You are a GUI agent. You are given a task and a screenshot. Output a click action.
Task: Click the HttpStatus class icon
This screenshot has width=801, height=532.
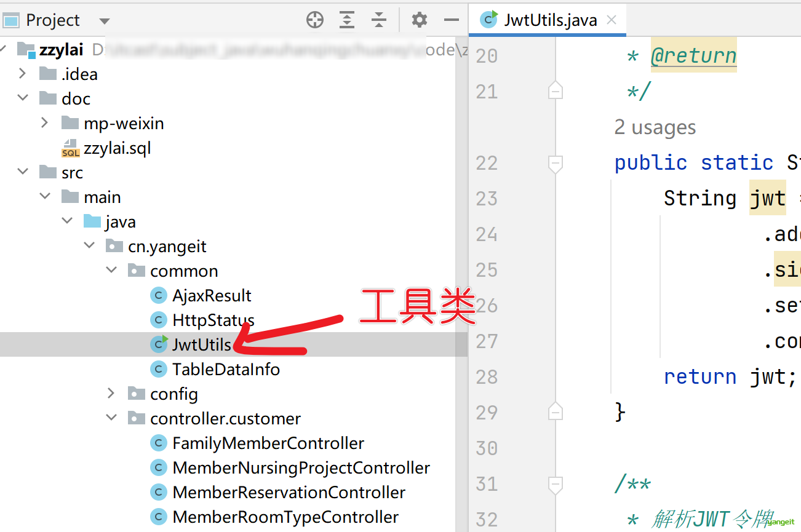coord(159,320)
